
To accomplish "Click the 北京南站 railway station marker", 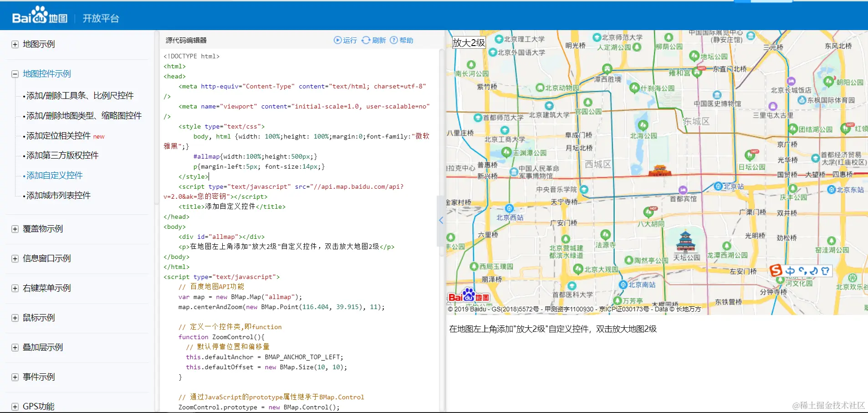I will click(x=623, y=284).
